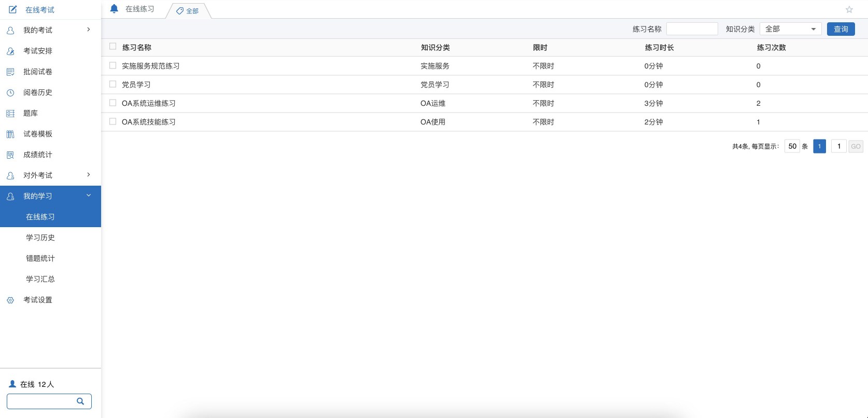Check the OA系统运维练习 row checkbox
This screenshot has height=418, width=868.
click(113, 103)
